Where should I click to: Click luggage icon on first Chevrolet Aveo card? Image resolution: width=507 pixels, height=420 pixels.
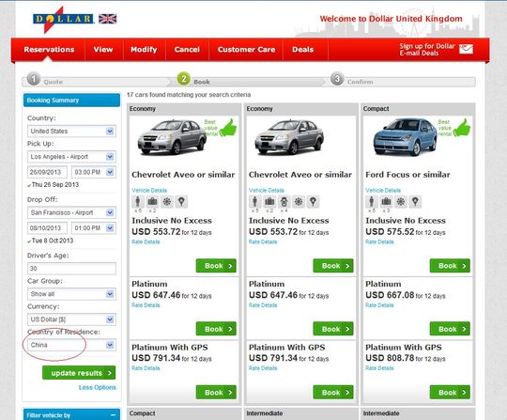[x=152, y=202]
